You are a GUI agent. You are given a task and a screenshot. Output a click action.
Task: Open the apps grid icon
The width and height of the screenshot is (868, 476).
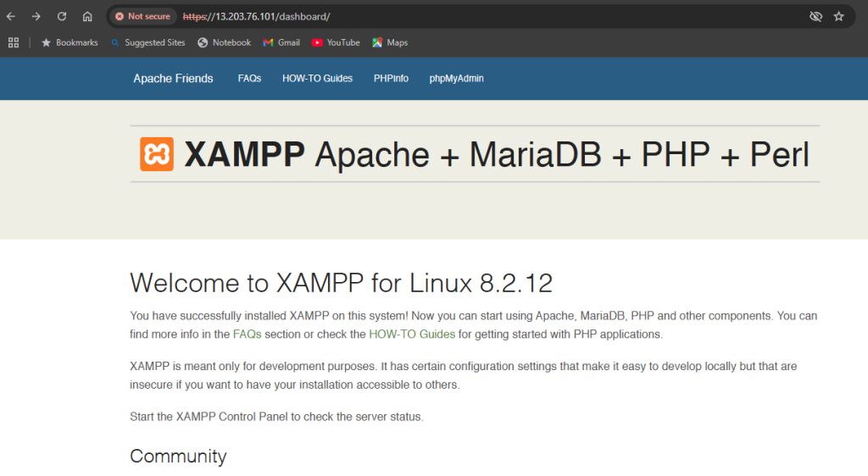14,42
